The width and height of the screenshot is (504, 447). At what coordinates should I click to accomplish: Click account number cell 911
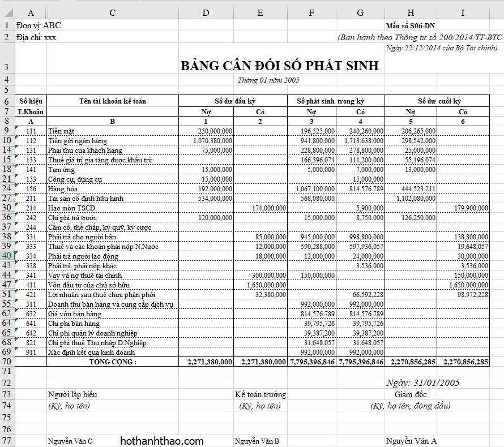tap(31, 353)
